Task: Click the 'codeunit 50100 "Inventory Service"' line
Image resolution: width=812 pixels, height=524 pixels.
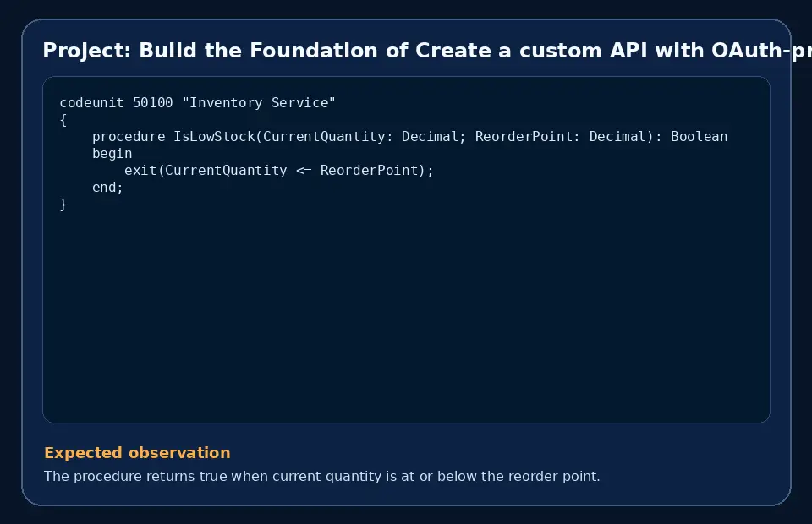Action: click(197, 103)
